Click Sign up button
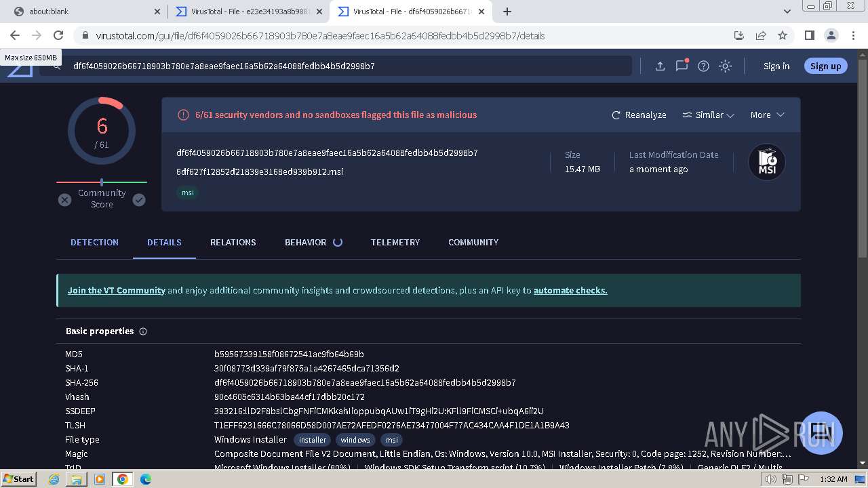The width and height of the screenshot is (868, 488). click(825, 66)
